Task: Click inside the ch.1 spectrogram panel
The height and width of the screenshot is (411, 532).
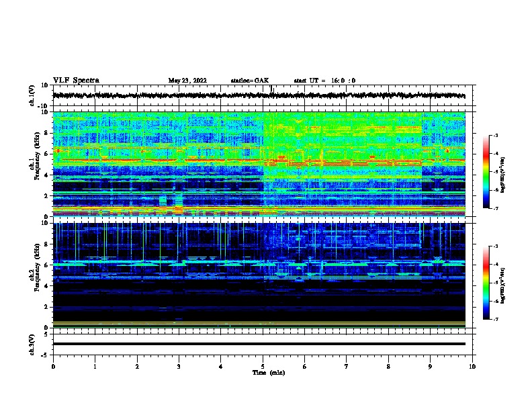Action: pos(259,164)
